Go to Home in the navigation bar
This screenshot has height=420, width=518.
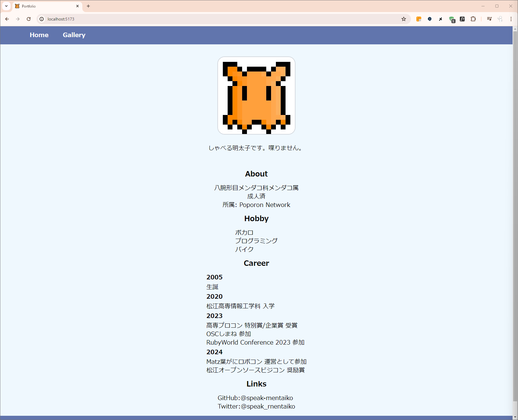39,35
